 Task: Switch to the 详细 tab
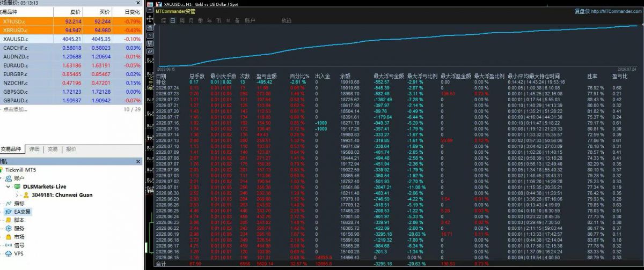pyautogui.click(x=34, y=149)
